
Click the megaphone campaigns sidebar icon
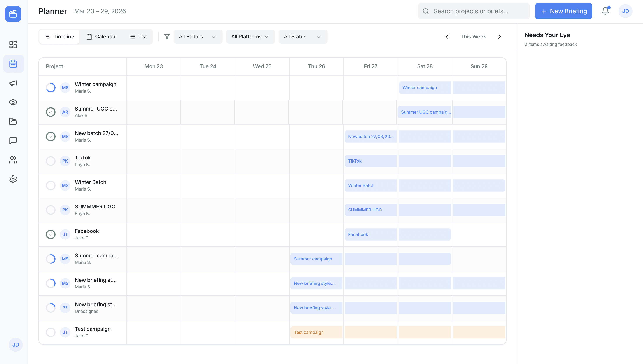coord(13,83)
